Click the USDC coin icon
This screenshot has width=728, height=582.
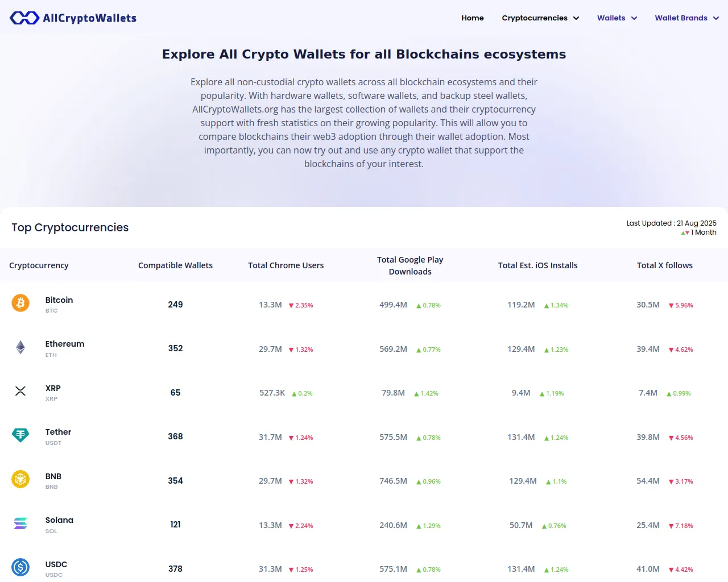(20, 567)
